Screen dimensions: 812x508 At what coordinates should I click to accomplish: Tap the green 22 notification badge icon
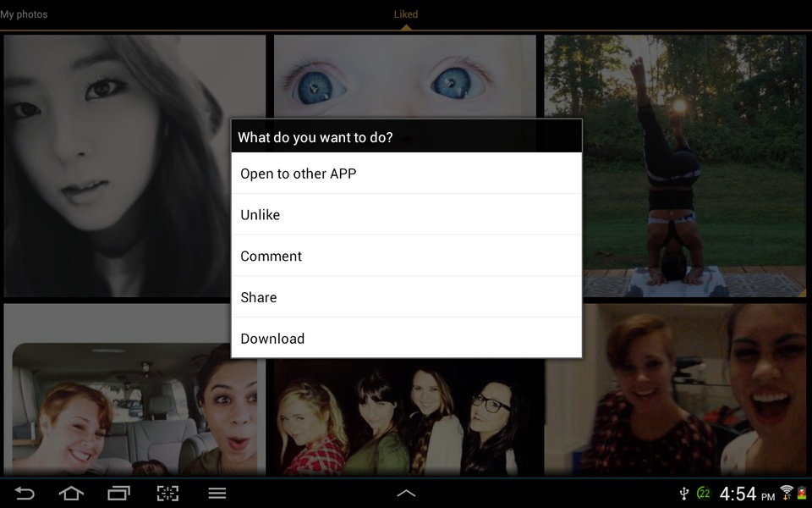(703, 493)
